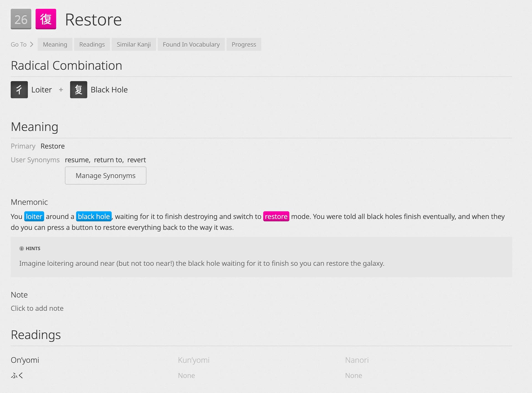Viewport: 532px width, 393px height.
Task: Click the pink 復 kanji icon
Action: pyautogui.click(x=46, y=19)
